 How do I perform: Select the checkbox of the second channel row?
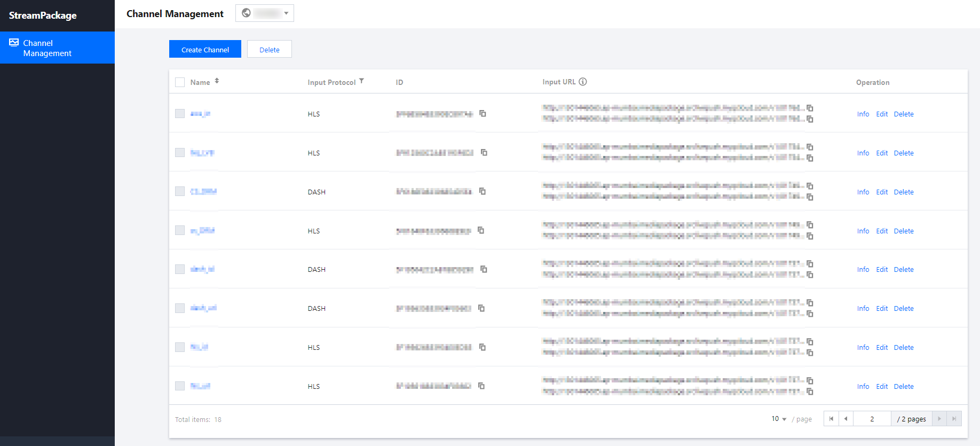180,153
